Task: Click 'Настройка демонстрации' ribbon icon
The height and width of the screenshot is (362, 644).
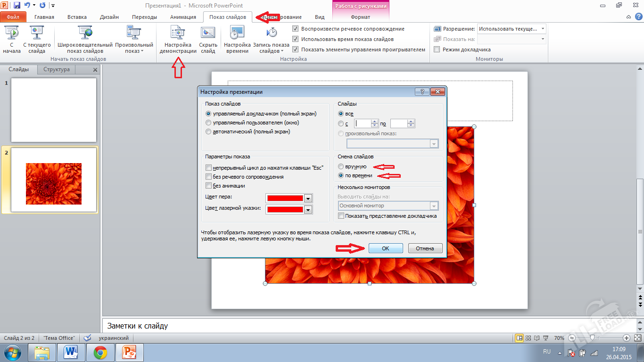Action: click(x=177, y=33)
